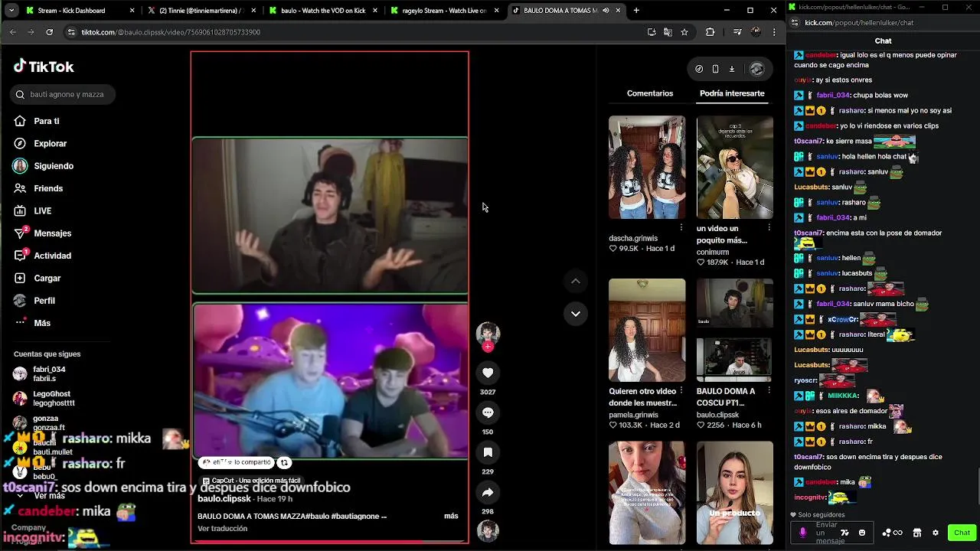Save the video with the bookmark icon
The height and width of the screenshot is (551, 980).
pyautogui.click(x=488, y=452)
